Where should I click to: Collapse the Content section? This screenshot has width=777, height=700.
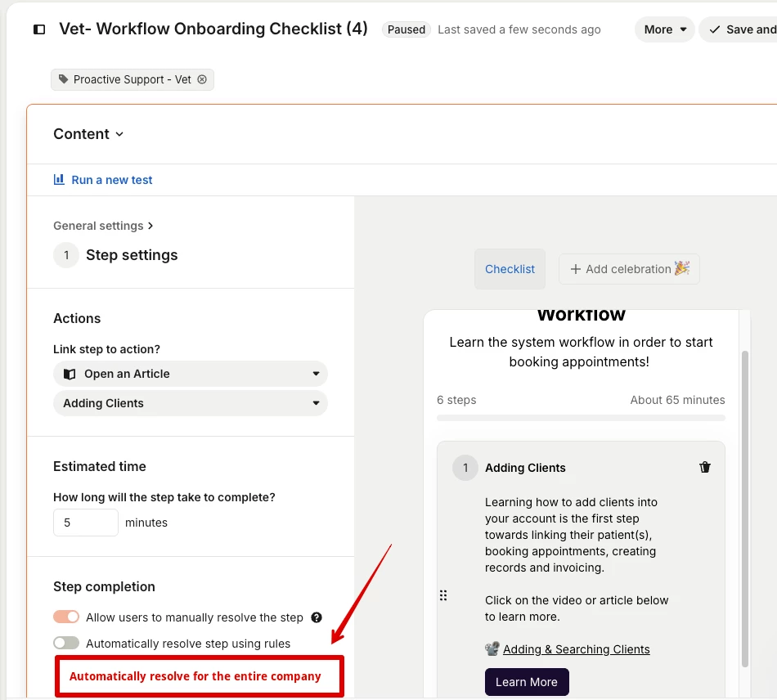coord(88,134)
